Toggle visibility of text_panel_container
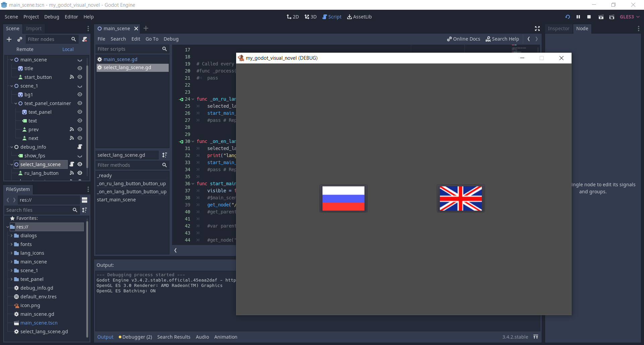Image resolution: width=644 pixels, height=345 pixels. [x=80, y=103]
